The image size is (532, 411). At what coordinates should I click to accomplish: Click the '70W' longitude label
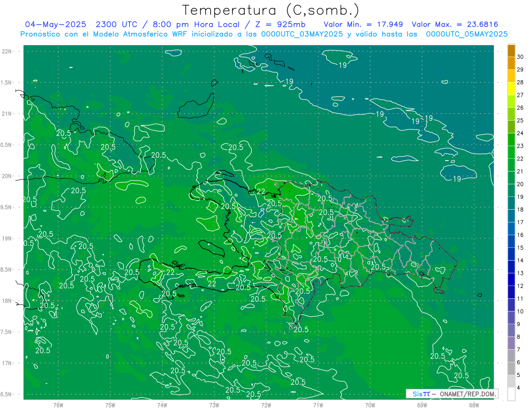(x=370, y=405)
